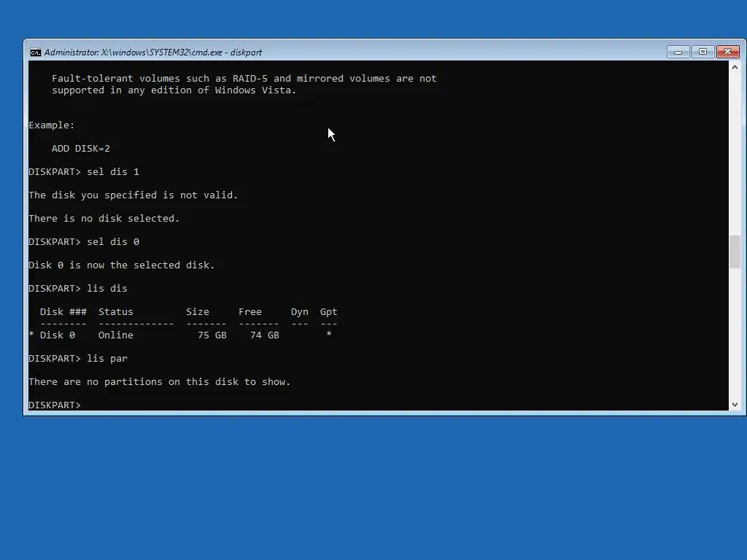Click the 'Status' column header

point(116,312)
